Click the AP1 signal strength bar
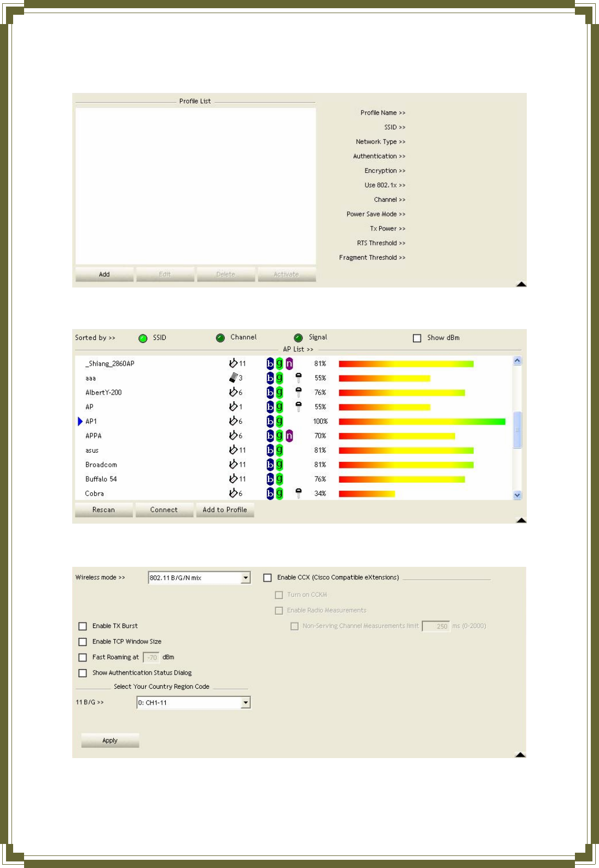599x868 pixels. (422, 421)
